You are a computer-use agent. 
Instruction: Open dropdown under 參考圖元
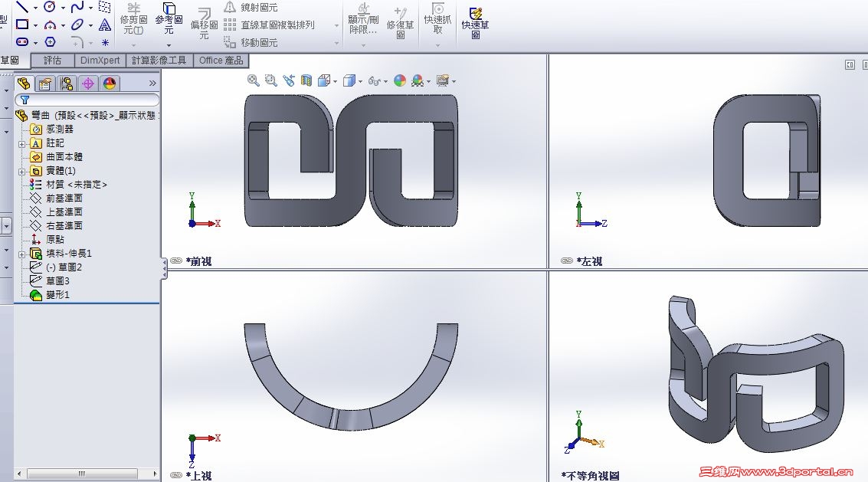(169, 45)
